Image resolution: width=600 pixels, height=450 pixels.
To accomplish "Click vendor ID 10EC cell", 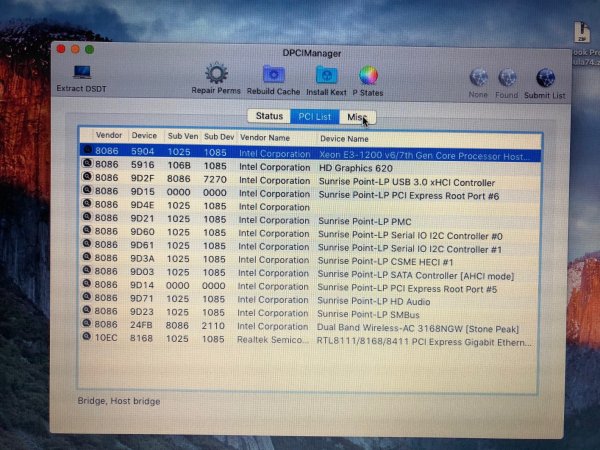I will point(106,338).
